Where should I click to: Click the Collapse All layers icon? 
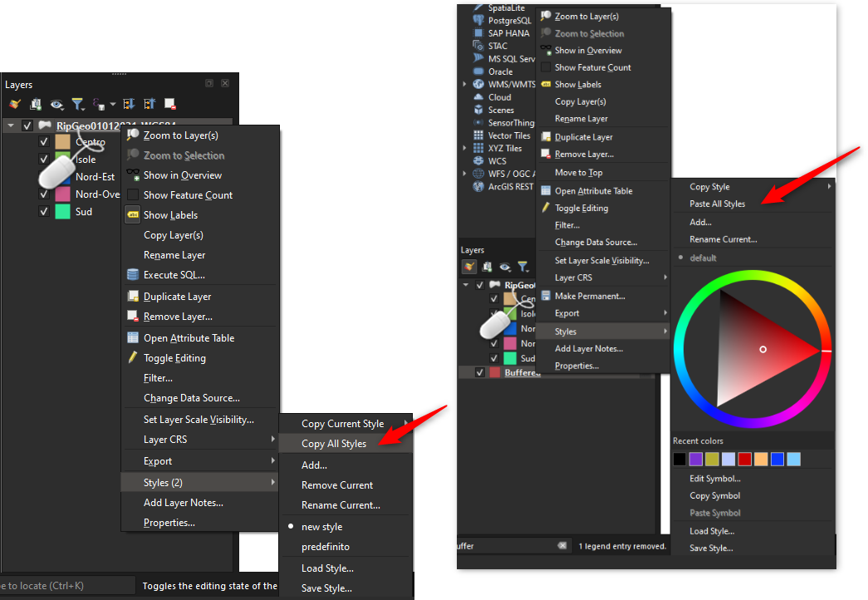[150, 104]
